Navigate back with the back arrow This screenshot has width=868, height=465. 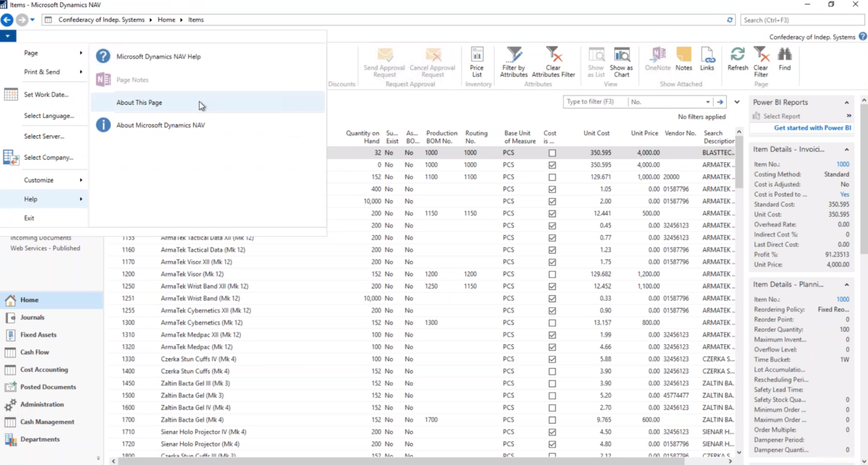[x=7, y=20]
